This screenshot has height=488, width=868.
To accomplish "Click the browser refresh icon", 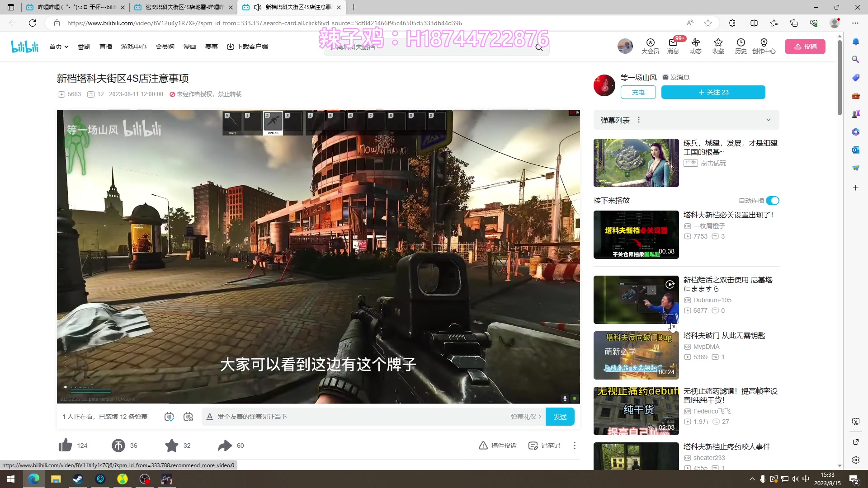I will [x=33, y=23].
